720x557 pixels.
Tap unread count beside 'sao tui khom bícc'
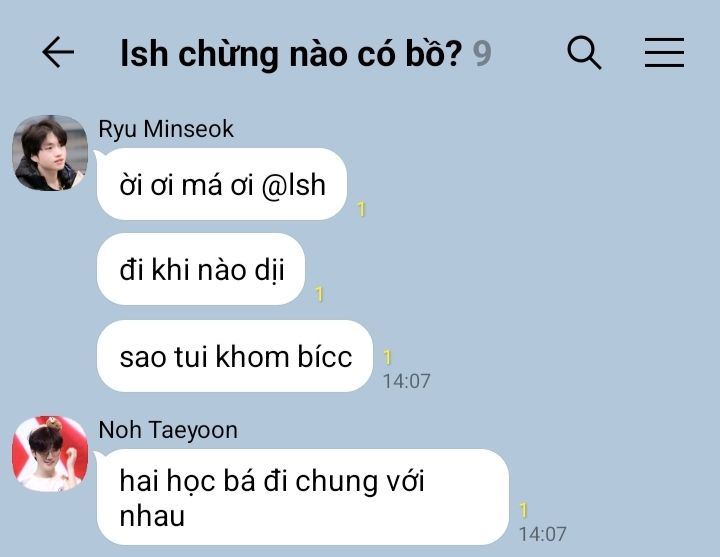388,357
